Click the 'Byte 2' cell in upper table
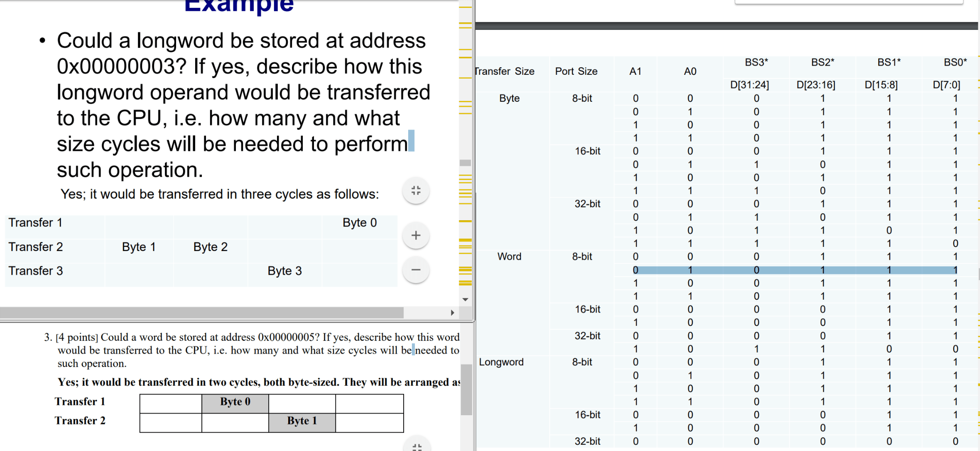The height and width of the screenshot is (451, 980). click(211, 247)
